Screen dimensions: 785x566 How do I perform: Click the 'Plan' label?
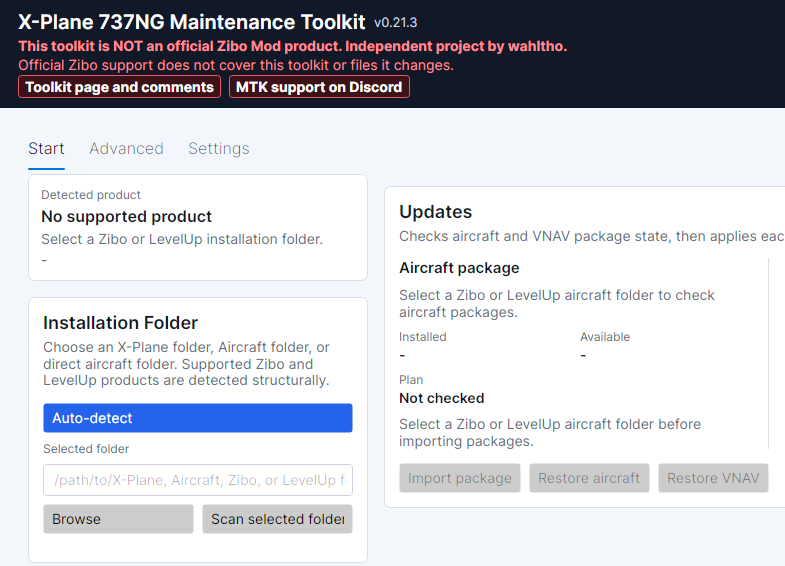[411, 380]
